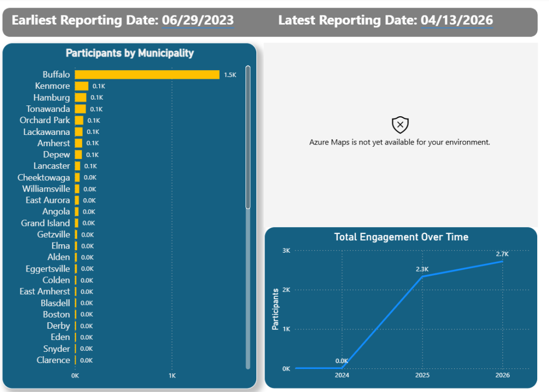Screen dimensions: 549x392
Task: Click the Hamburg municipality bar
Action: pos(80,97)
